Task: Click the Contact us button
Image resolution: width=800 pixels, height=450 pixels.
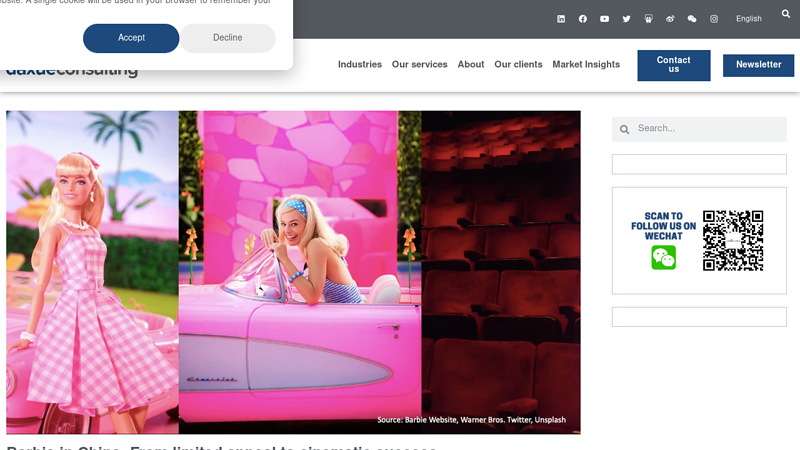Action: [673, 65]
